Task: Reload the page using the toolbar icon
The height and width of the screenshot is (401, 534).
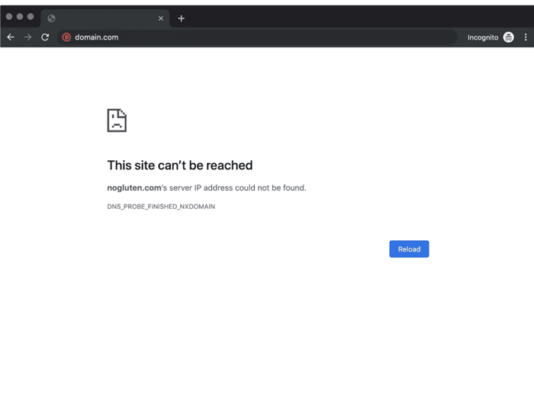Action: pyautogui.click(x=45, y=37)
